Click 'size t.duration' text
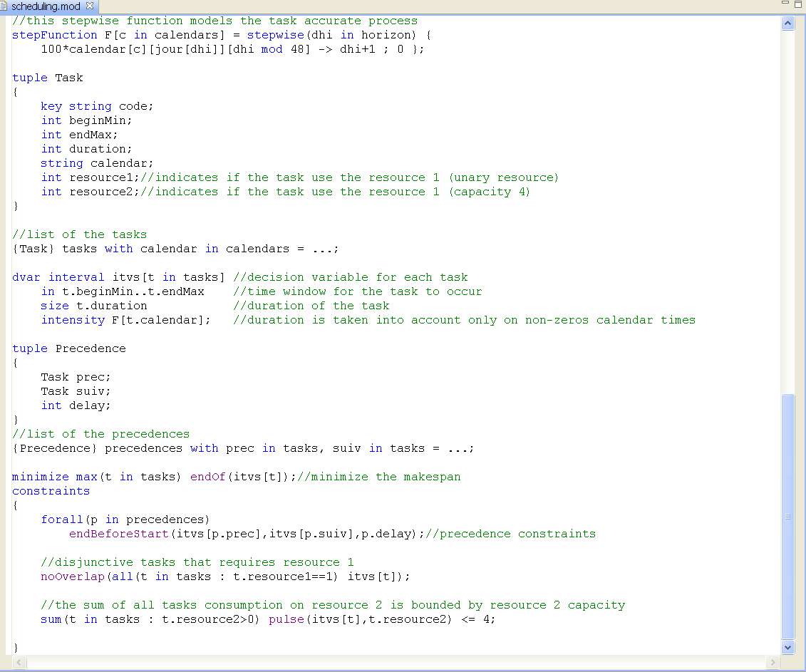The height and width of the screenshot is (672, 806). [93, 306]
